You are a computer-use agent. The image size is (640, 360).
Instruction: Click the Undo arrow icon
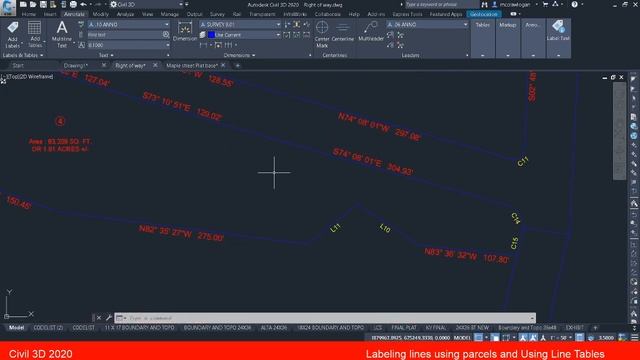83,4
